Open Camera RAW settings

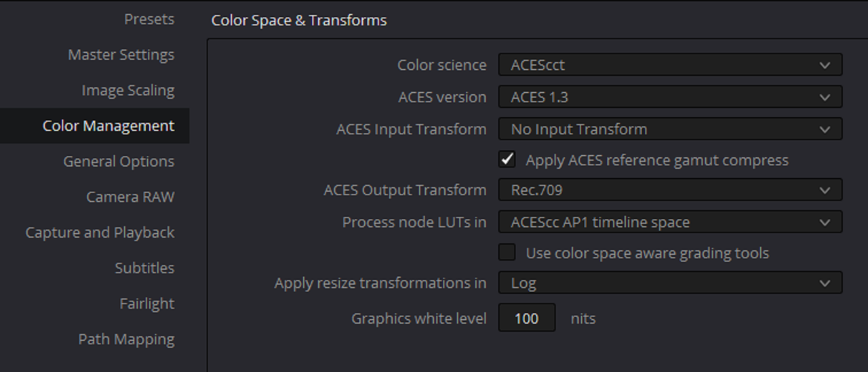[x=130, y=197]
